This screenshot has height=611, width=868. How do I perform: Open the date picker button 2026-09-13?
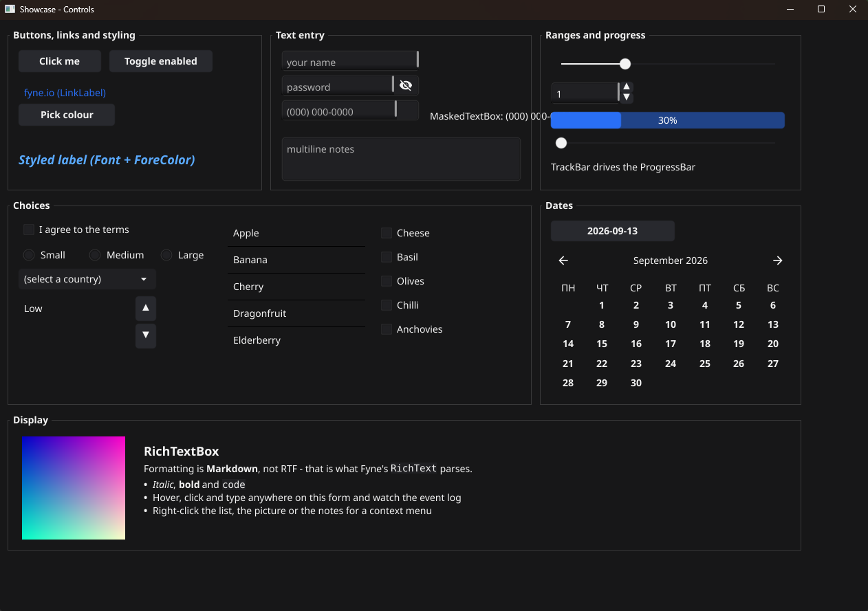click(x=613, y=231)
